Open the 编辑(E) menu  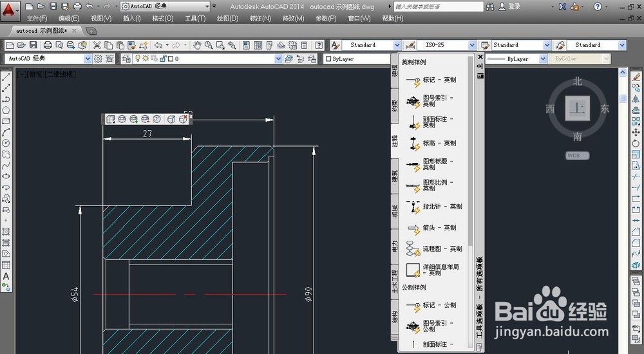69,19
